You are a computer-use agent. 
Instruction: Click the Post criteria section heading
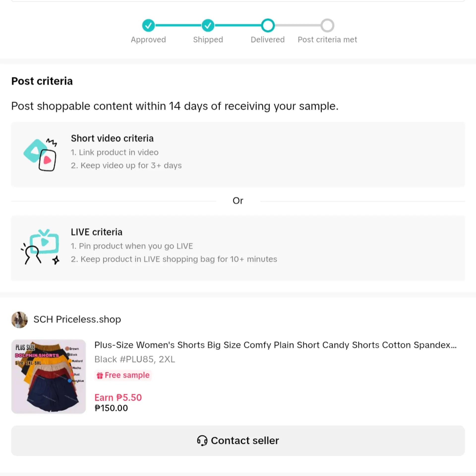[42, 81]
